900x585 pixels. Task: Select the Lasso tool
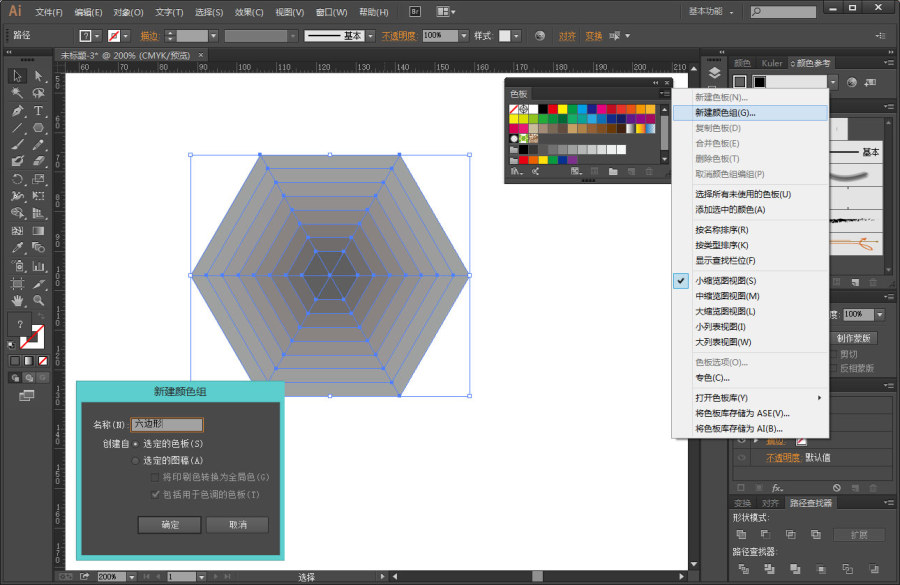tap(38, 93)
